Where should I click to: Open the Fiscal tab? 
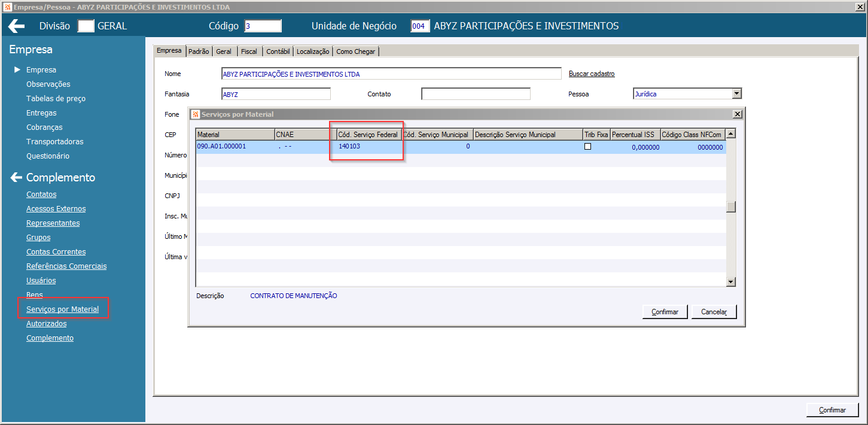pyautogui.click(x=249, y=51)
